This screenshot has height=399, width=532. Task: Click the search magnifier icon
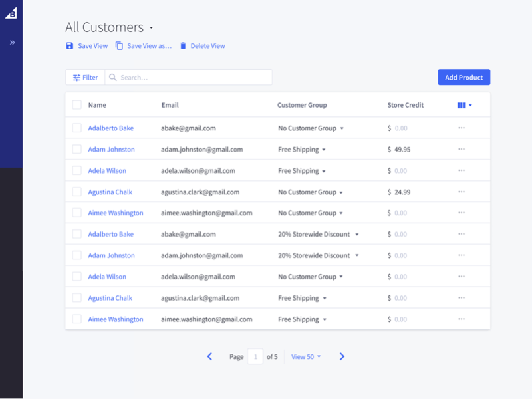pos(114,77)
